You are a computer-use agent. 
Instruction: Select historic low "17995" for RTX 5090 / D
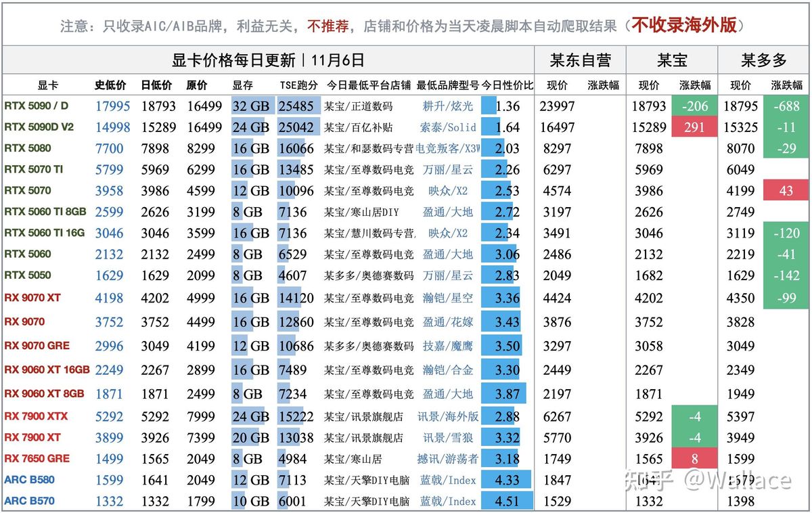click(112, 106)
